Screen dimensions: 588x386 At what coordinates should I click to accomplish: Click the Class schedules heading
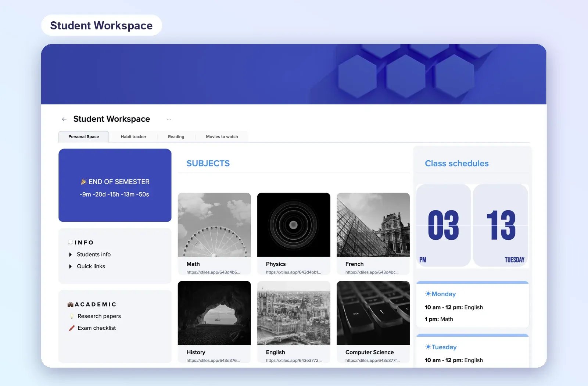(x=457, y=164)
